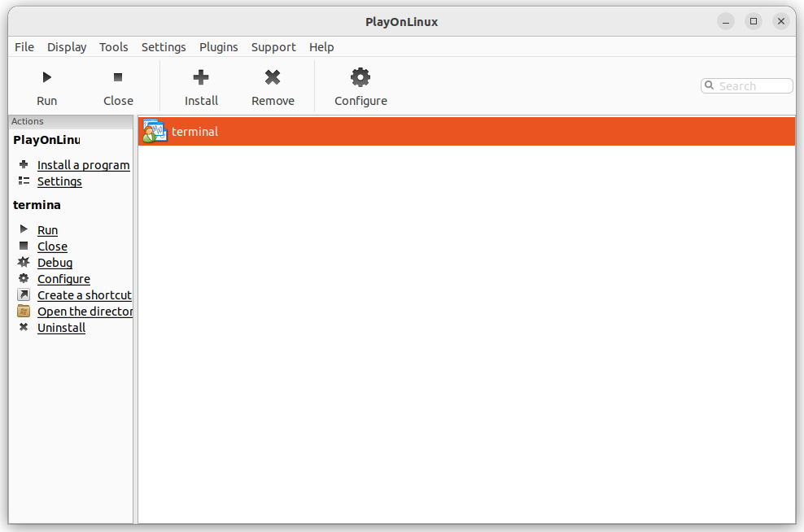Close the PlayOnLinux window

781,21
